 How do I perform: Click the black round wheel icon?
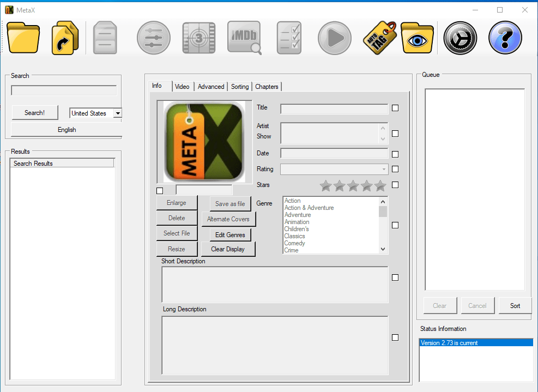pos(460,38)
